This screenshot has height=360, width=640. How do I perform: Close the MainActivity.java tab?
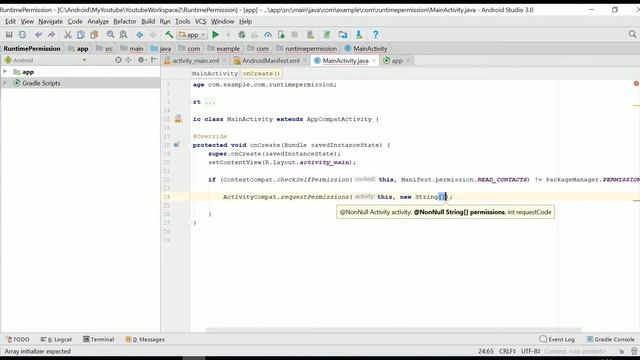373,60
